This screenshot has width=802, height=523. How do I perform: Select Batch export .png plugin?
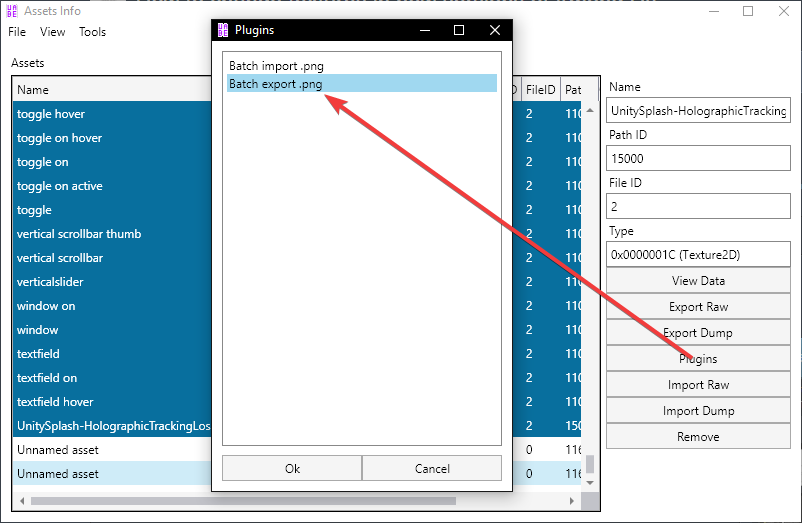click(276, 84)
